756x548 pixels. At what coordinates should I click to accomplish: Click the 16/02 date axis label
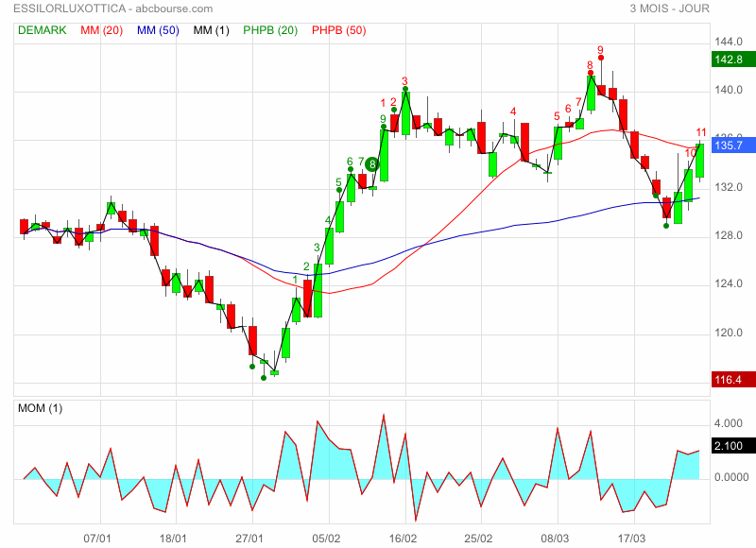403,539
